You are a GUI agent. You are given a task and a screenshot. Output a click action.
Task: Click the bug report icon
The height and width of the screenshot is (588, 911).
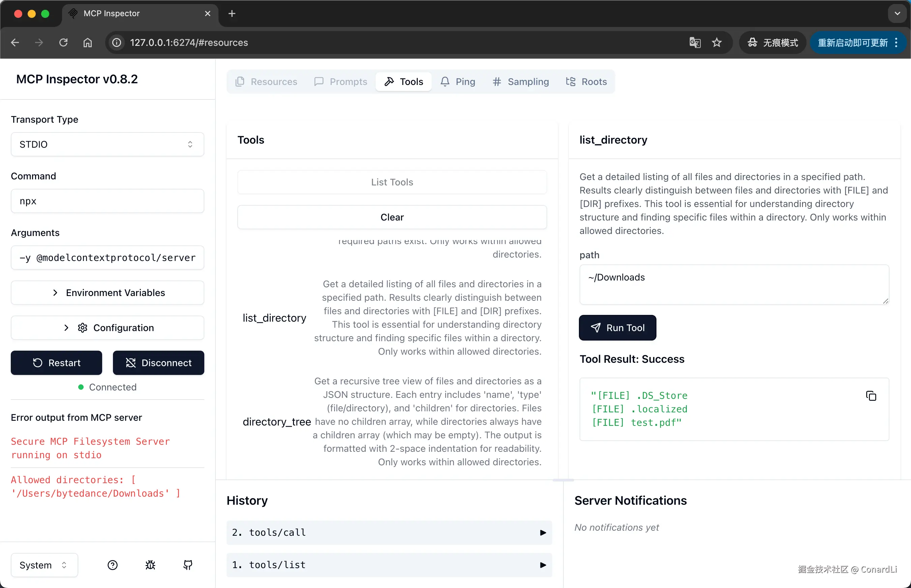150,565
